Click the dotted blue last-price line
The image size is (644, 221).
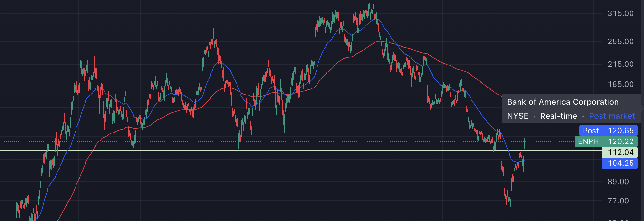pos(320,141)
